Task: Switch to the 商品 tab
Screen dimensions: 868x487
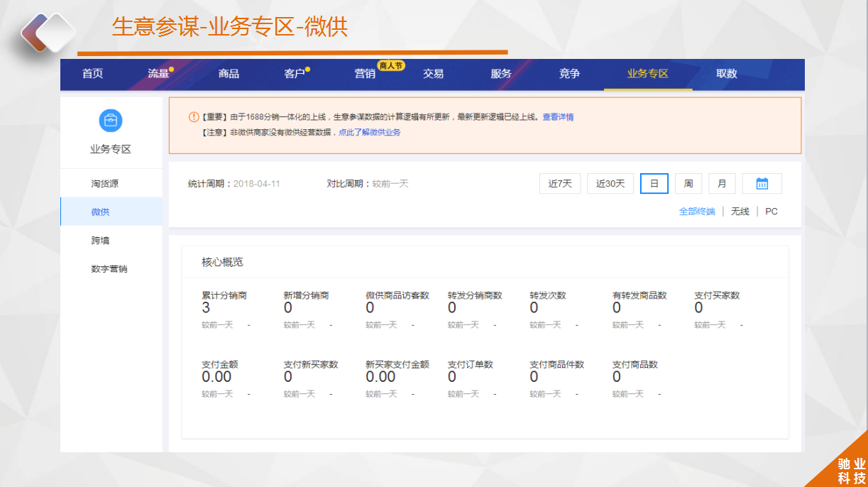Action: (229, 74)
